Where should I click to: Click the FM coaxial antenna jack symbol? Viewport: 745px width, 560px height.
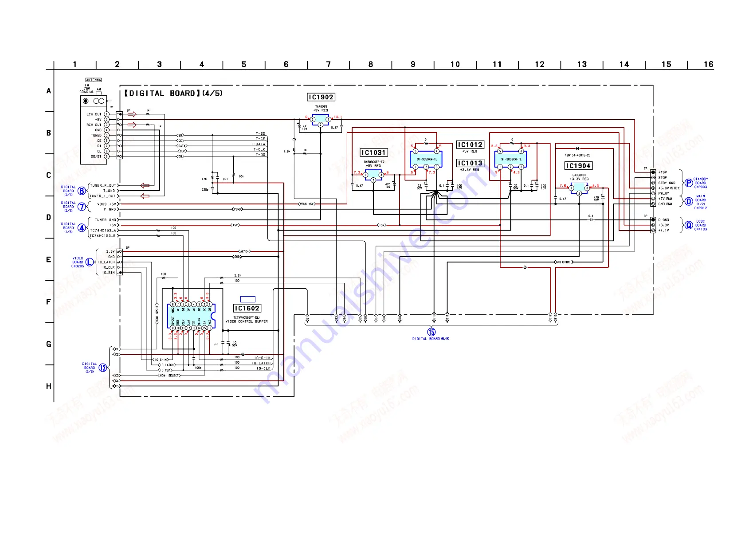[x=86, y=101]
